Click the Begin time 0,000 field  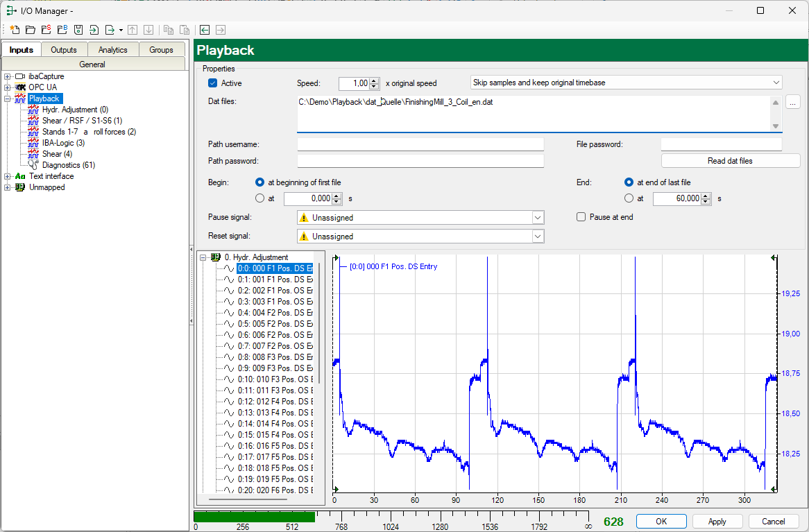click(308, 198)
